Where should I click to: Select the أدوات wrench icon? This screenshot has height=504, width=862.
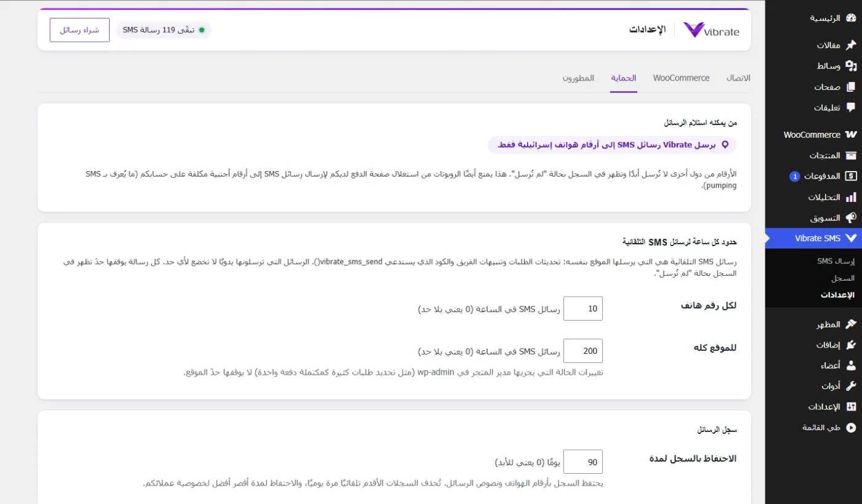click(x=851, y=386)
